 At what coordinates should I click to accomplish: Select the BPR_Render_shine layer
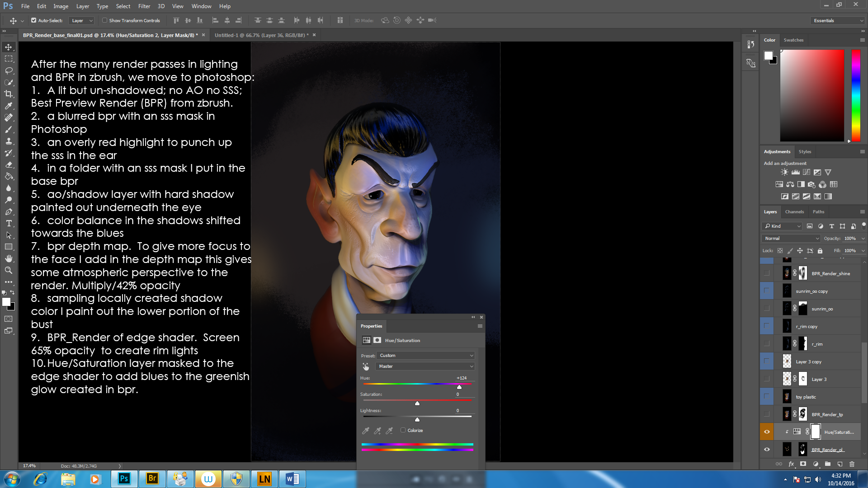pyautogui.click(x=830, y=274)
